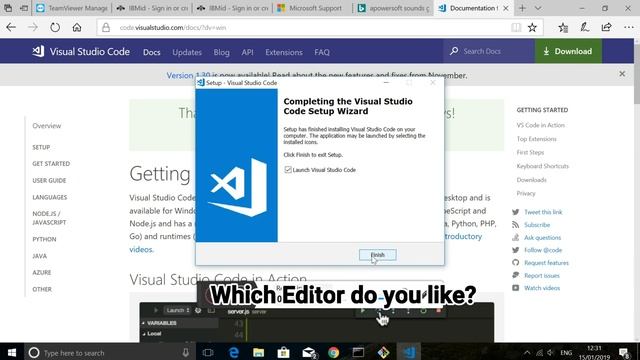Viewport: 640px width, 360px height.
Task: Uncheck Launch Visual Studio Code checkbox
Action: 288,169
